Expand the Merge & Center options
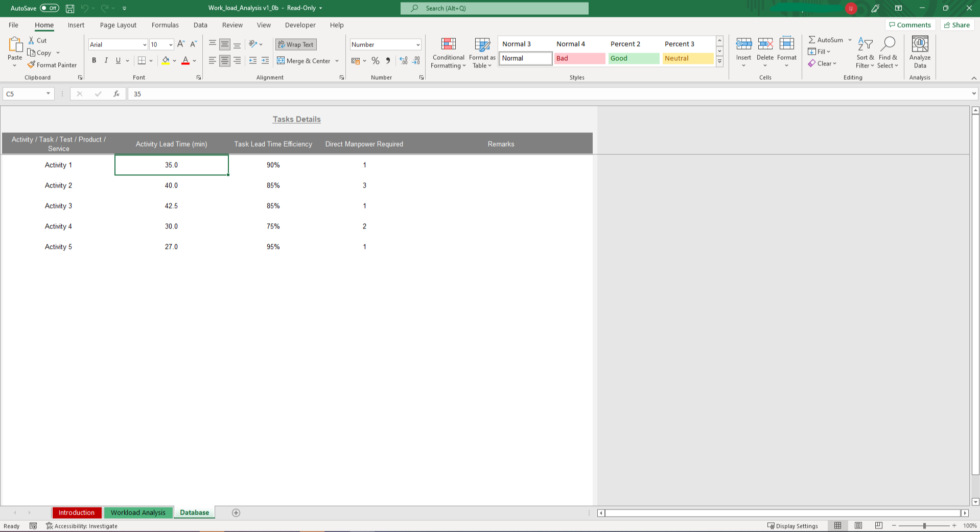The height and width of the screenshot is (532, 980). tap(337, 61)
